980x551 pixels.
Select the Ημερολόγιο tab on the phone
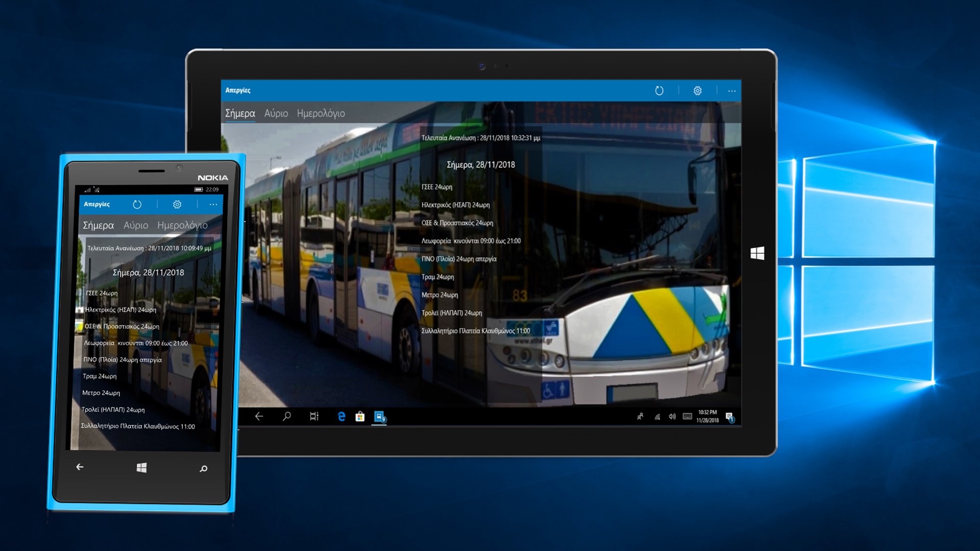[x=182, y=225]
